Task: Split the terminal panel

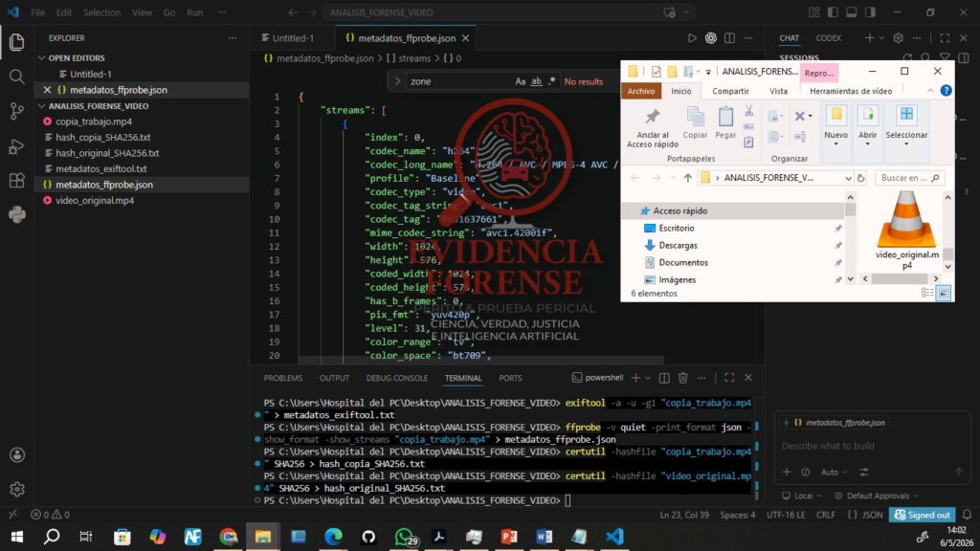Action: 664,378
